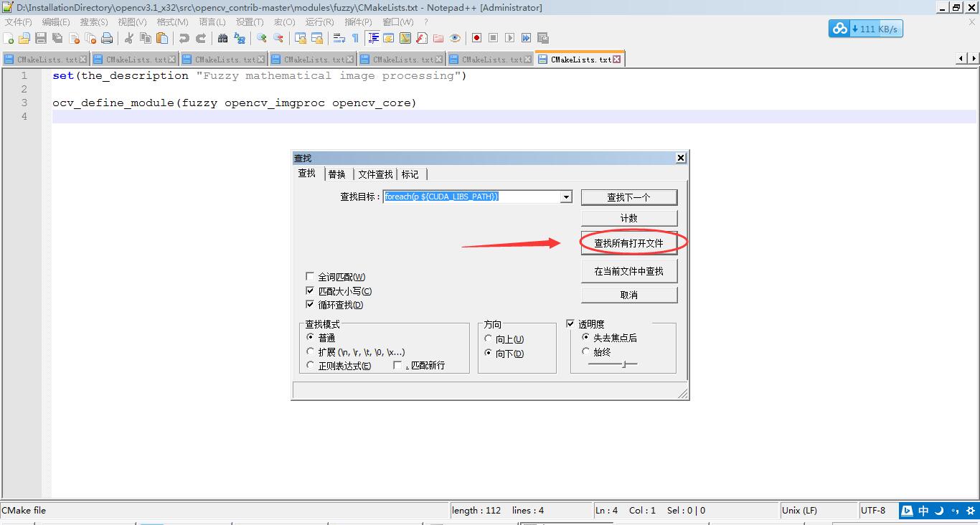Save the current file toolbar icon

click(41, 38)
